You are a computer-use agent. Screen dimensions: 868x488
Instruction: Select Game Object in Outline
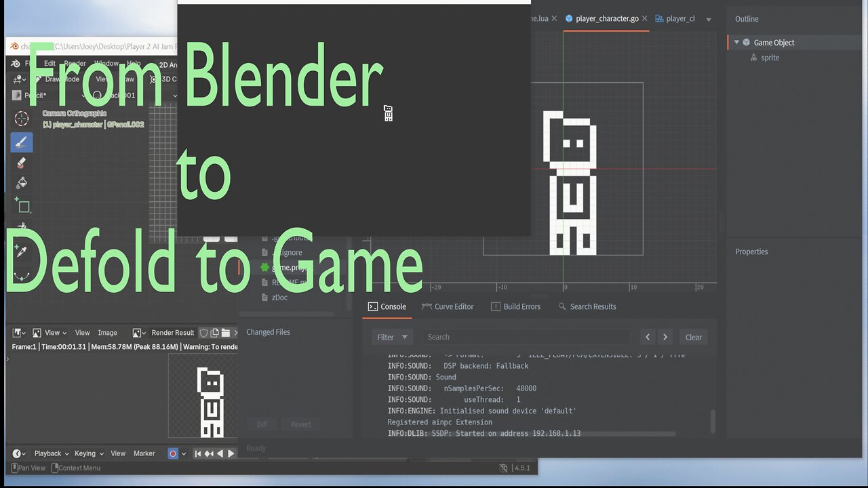click(x=774, y=42)
